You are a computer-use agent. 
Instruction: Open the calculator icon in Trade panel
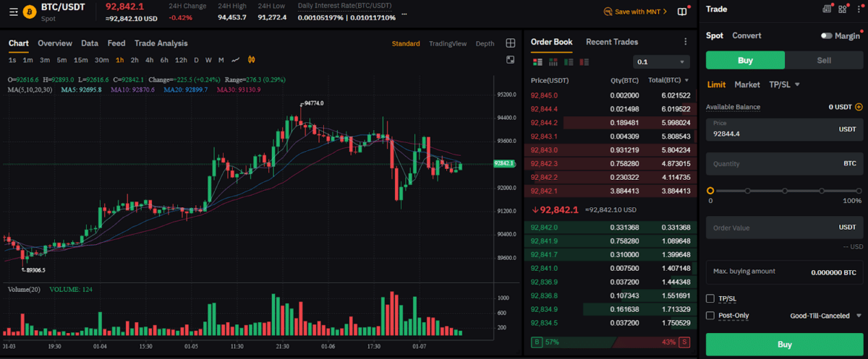[x=827, y=9]
